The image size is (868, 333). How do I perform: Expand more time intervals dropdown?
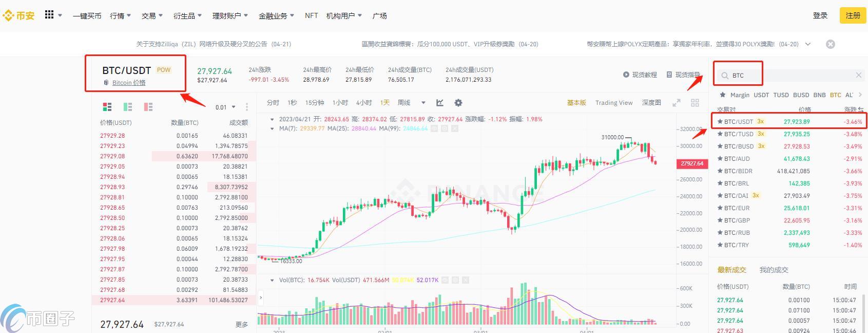[x=423, y=103]
